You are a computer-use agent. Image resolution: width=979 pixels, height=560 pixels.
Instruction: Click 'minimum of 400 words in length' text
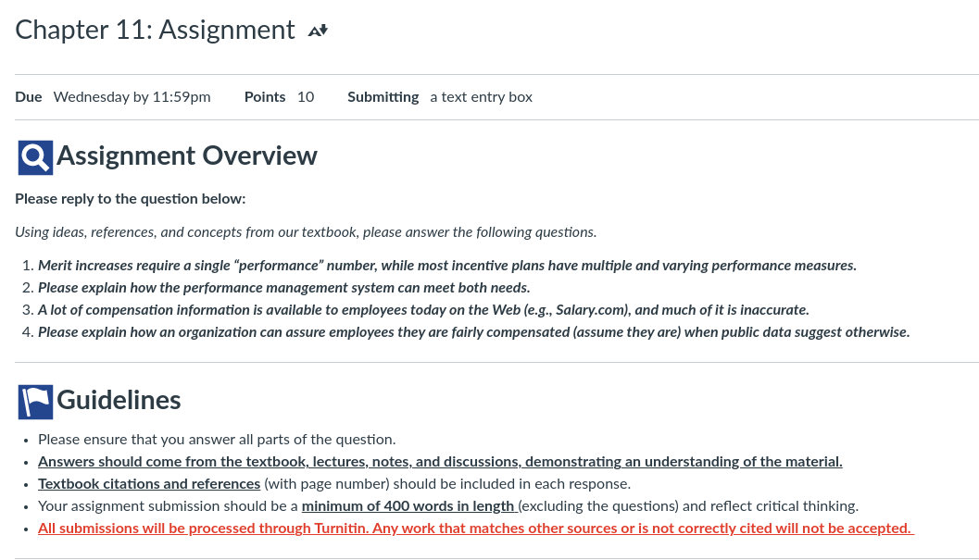click(408, 505)
